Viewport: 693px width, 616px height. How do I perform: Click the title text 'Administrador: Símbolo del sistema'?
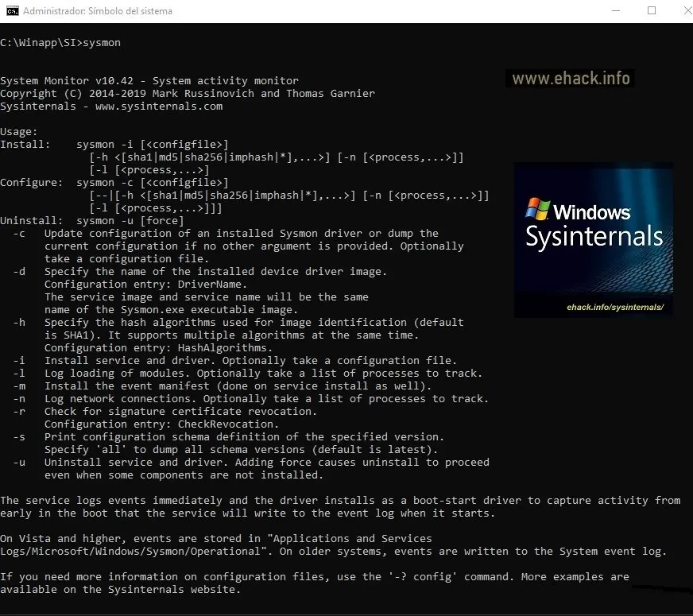pyautogui.click(x=98, y=11)
